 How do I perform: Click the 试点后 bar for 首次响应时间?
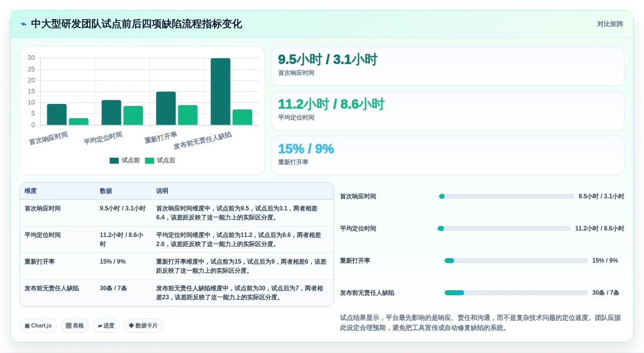coord(78,122)
